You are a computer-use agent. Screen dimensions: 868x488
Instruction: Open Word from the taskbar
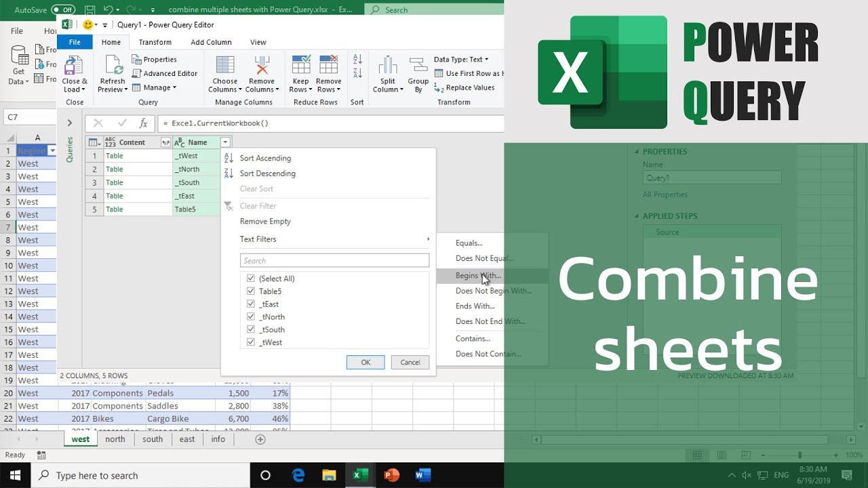[x=423, y=475]
